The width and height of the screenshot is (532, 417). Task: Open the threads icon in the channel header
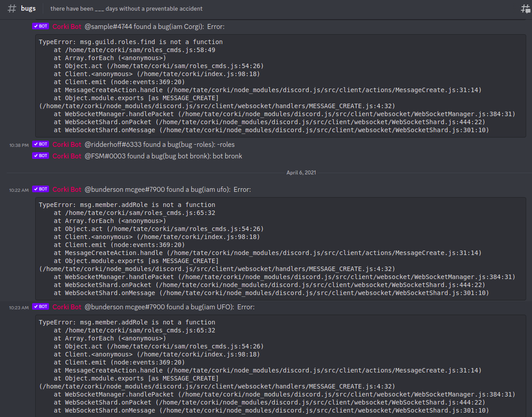[526, 9]
